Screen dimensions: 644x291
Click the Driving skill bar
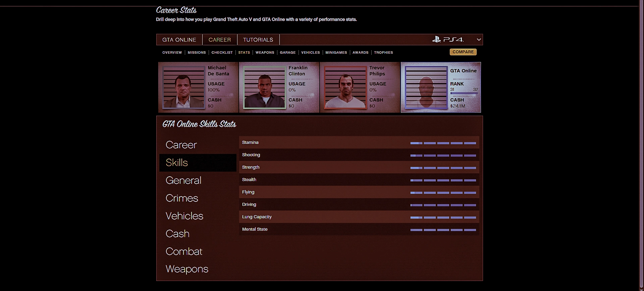pyautogui.click(x=443, y=205)
